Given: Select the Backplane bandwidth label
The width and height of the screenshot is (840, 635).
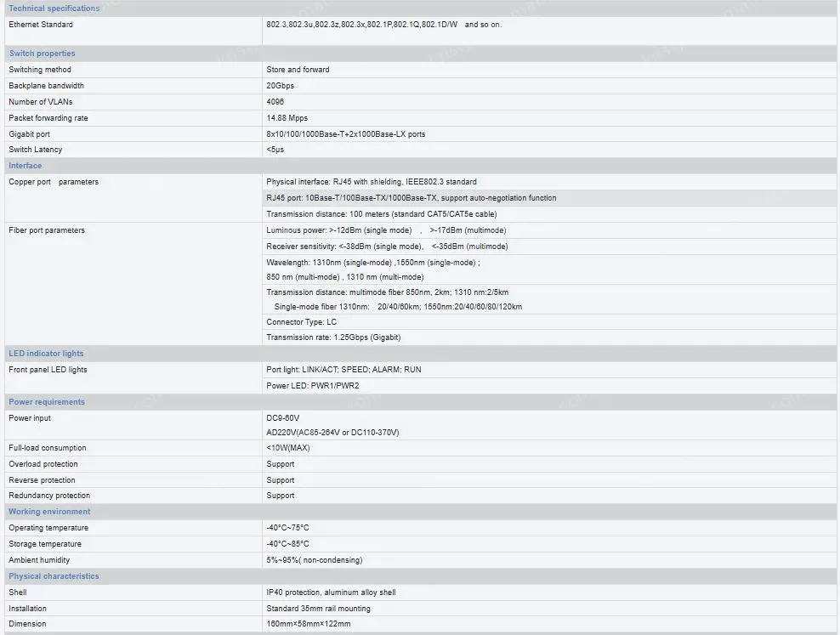Looking at the screenshot, I should (46, 86).
